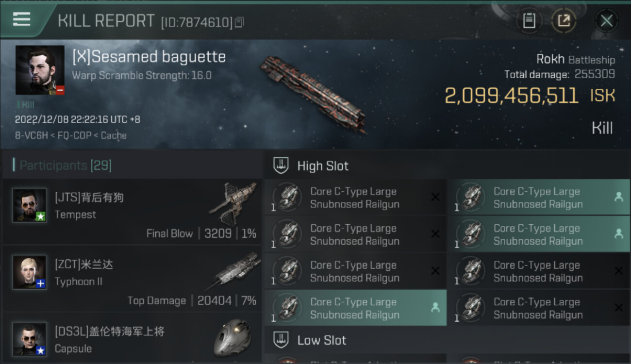Click the clipboard icon in the top bar
This screenshot has width=631, height=364.
click(x=529, y=21)
